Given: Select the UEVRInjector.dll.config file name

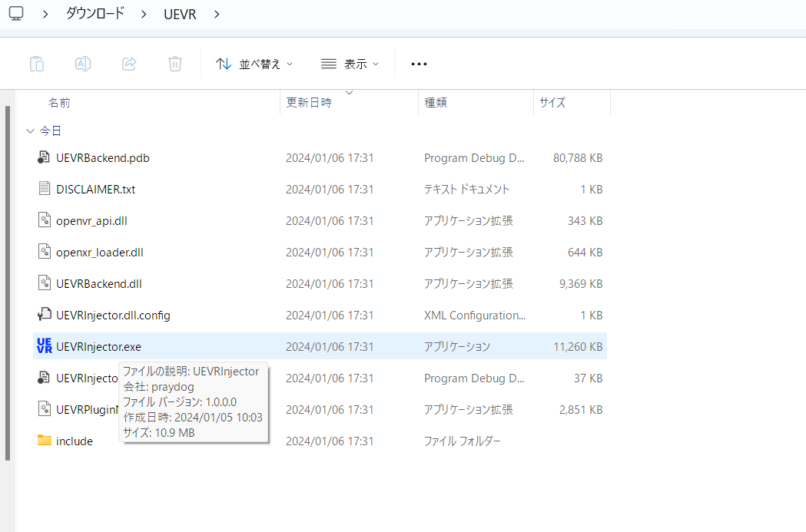Looking at the screenshot, I should pos(113,316).
